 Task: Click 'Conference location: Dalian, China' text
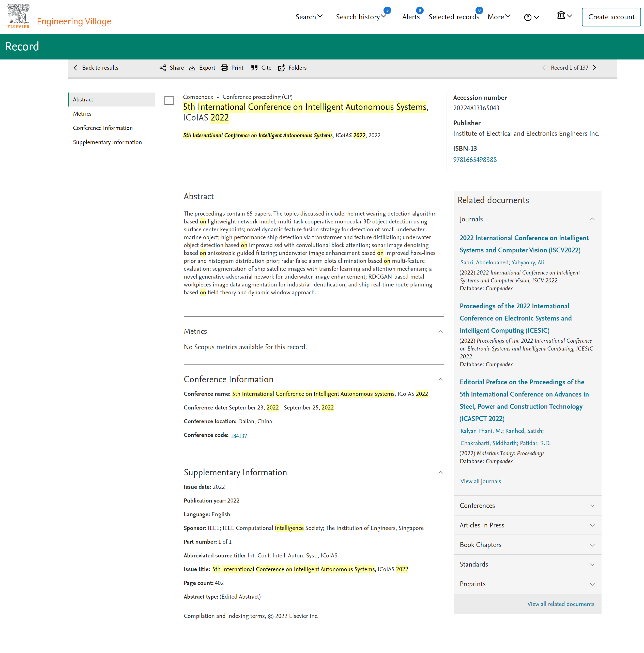[x=228, y=421]
